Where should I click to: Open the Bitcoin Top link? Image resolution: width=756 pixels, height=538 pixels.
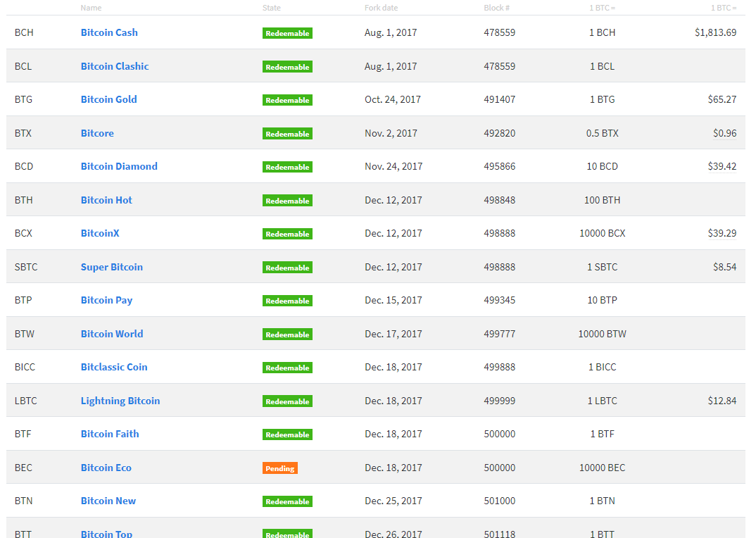click(106, 534)
